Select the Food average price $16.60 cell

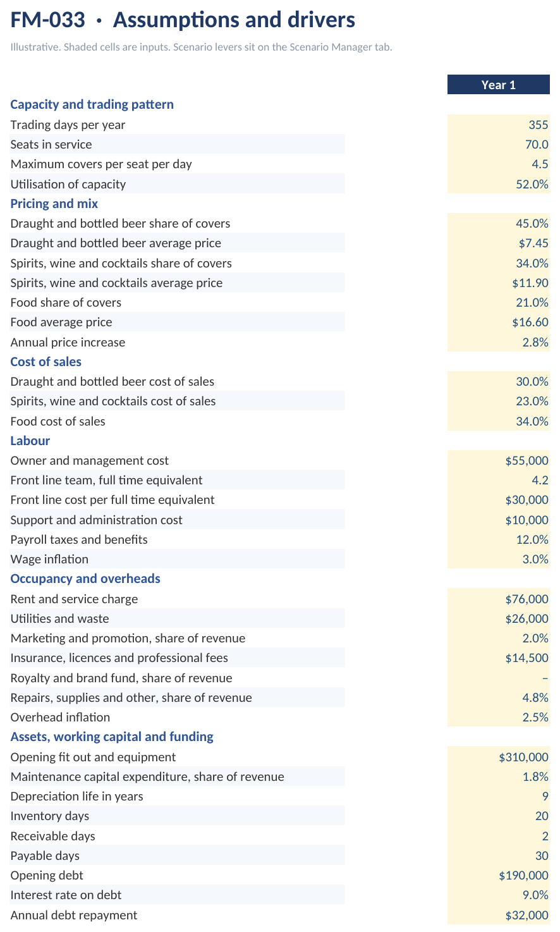tap(499, 322)
